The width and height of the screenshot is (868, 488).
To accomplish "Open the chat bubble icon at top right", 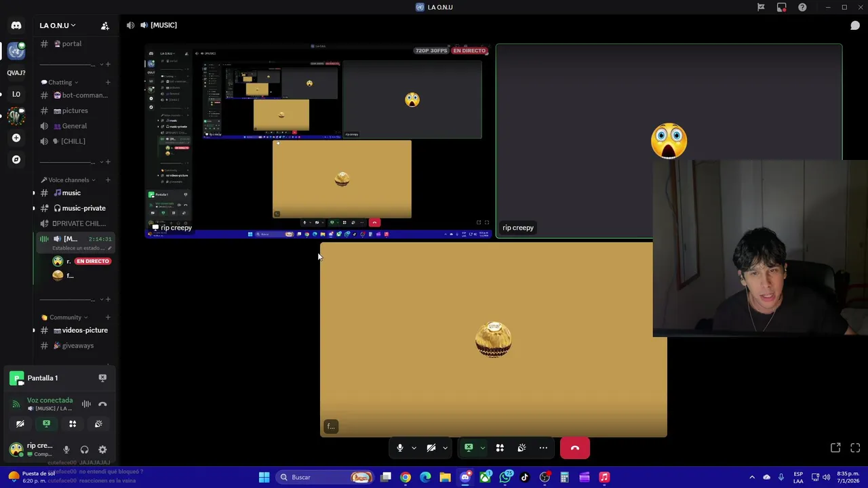I will pyautogui.click(x=855, y=26).
